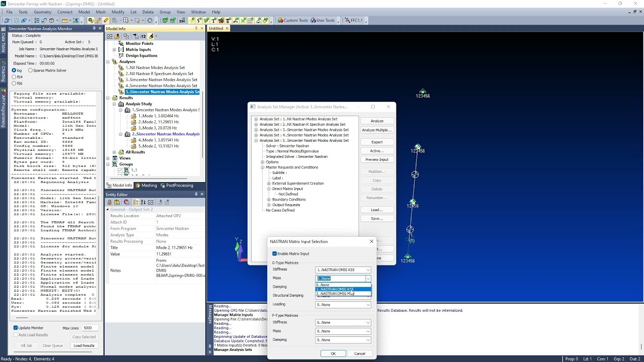Click the red stop circle toolbar icon
644x362 pixels.
(x=150, y=21)
